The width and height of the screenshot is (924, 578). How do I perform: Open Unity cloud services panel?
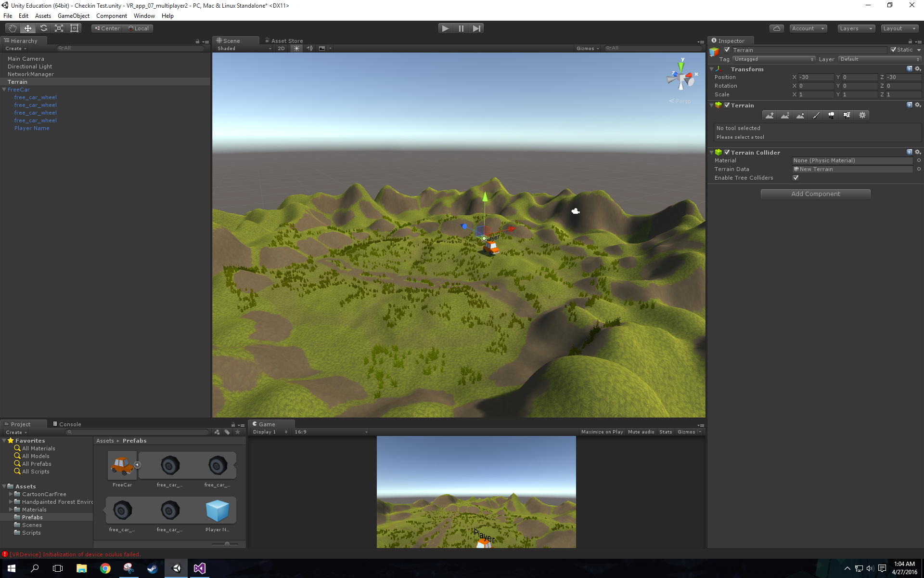(776, 28)
